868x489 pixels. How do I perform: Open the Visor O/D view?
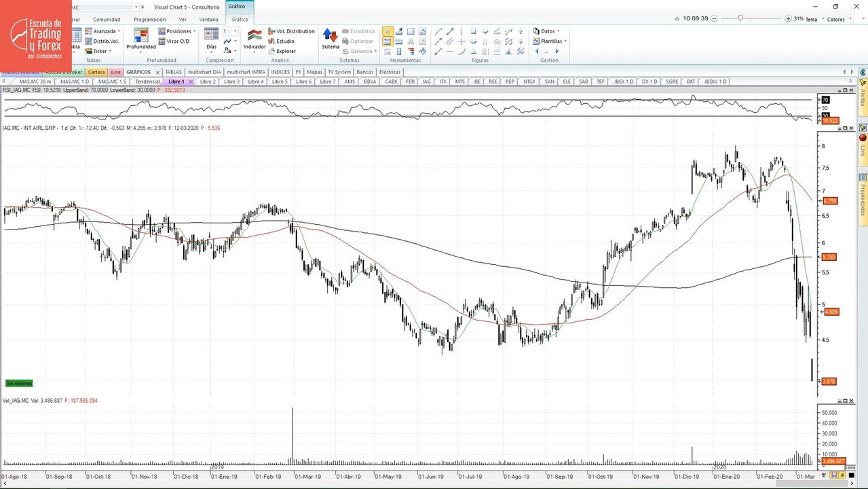pyautogui.click(x=174, y=41)
